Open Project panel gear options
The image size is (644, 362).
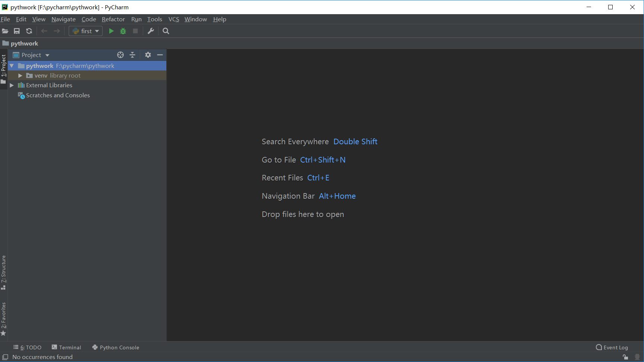point(148,55)
